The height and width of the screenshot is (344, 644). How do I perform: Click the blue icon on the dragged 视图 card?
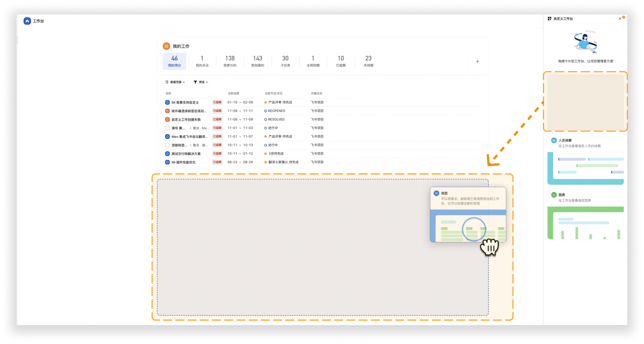(436, 193)
